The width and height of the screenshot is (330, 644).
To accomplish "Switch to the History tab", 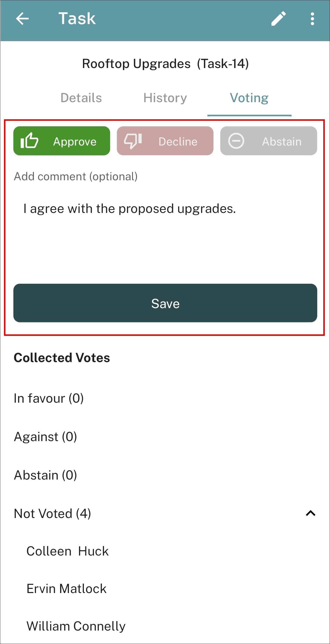I will (165, 98).
